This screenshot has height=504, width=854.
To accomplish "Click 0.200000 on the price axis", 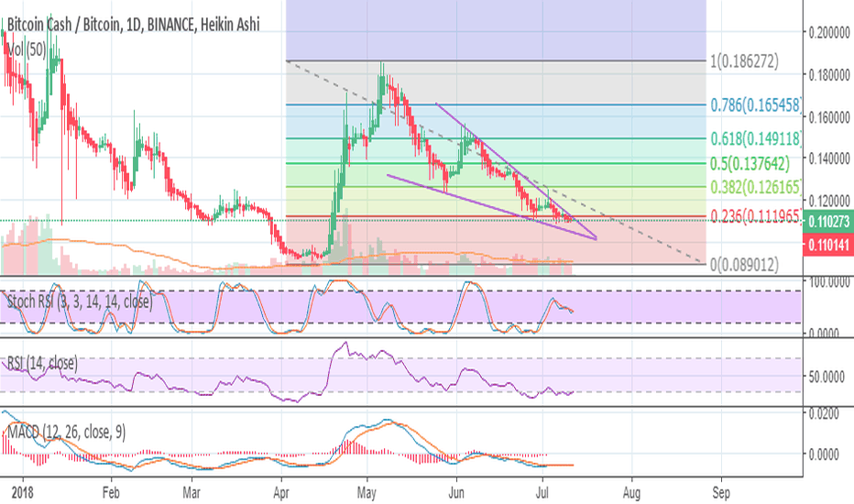I will click(x=829, y=33).
